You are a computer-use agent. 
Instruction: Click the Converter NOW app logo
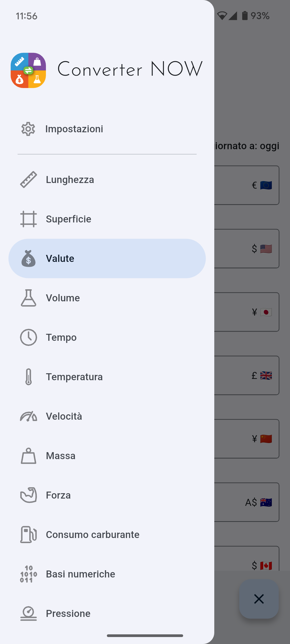point(28,70)
